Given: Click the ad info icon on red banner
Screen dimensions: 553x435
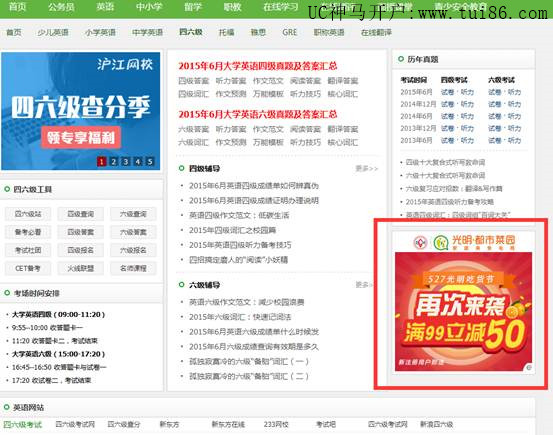Looking at the screenshot, I should point(529,368).
